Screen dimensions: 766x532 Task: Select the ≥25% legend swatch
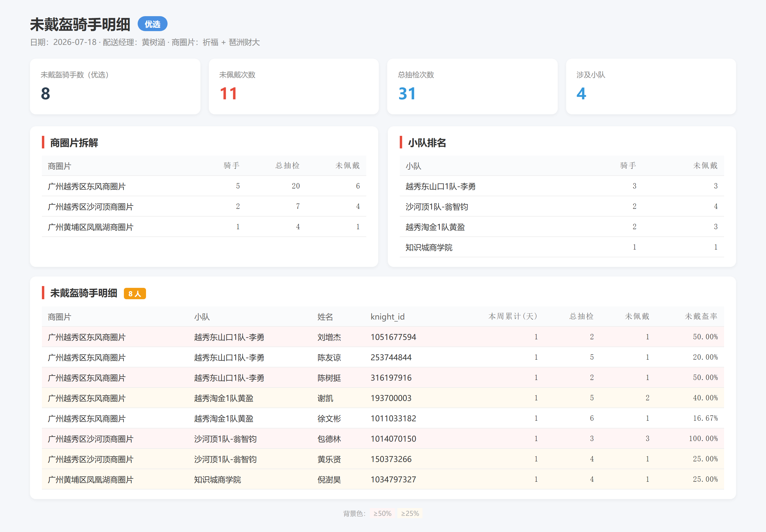410,513
